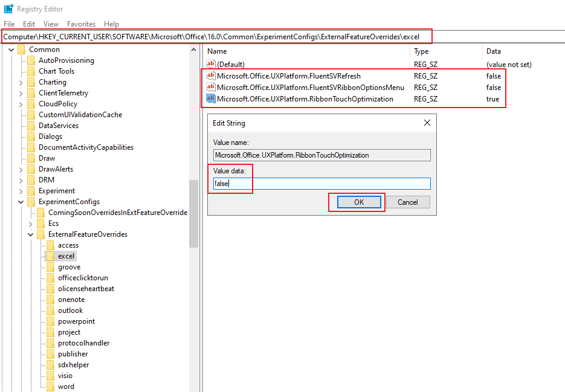Click the excel folder icon
The width and height of the screenshot is (565, 392).
[50, 256]
